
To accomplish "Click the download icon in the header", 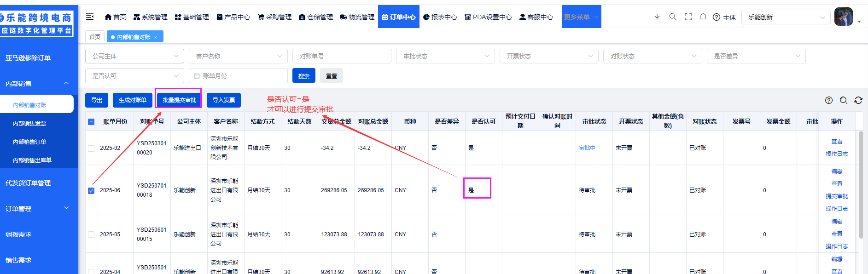I will [657, 17].
